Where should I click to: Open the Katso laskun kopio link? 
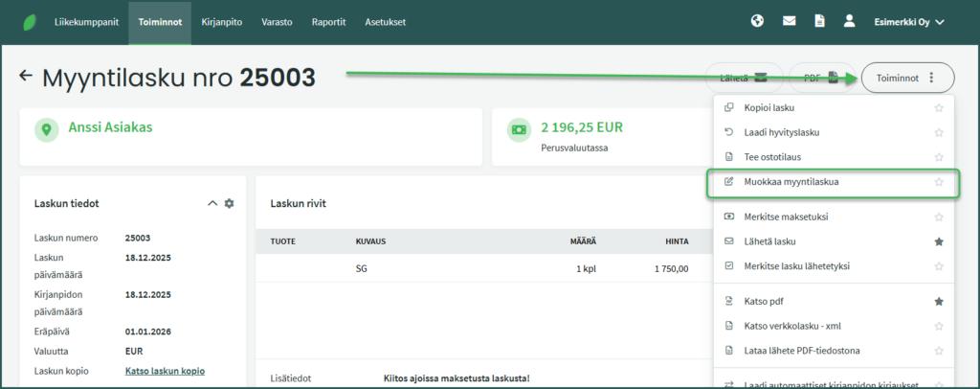point(165,371)
